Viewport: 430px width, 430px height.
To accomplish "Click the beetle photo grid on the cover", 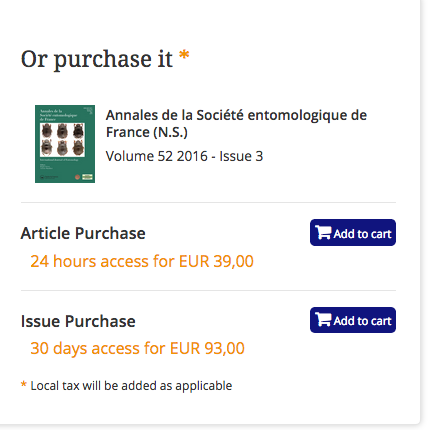I will tap(62, 140).
